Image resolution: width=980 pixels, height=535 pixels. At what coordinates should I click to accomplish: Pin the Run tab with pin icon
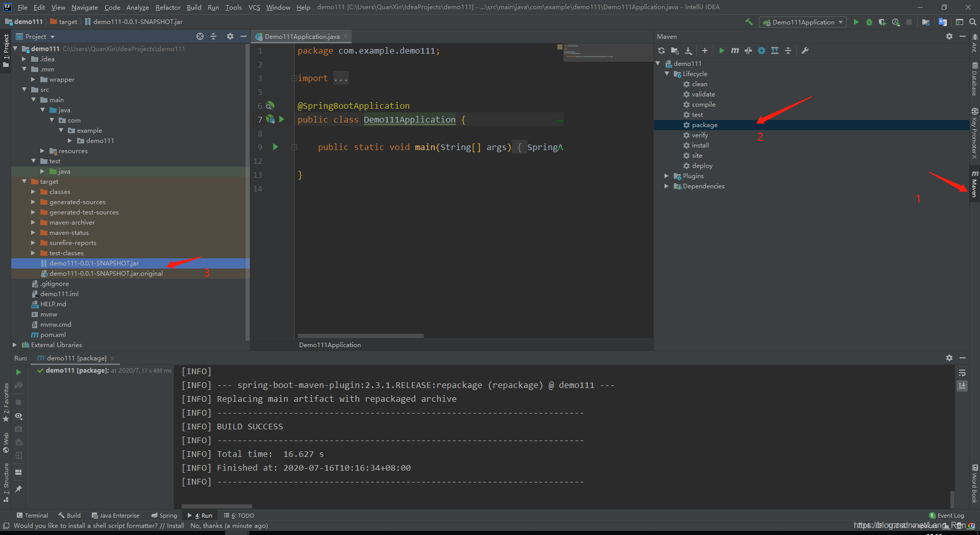tap(18, 489)
